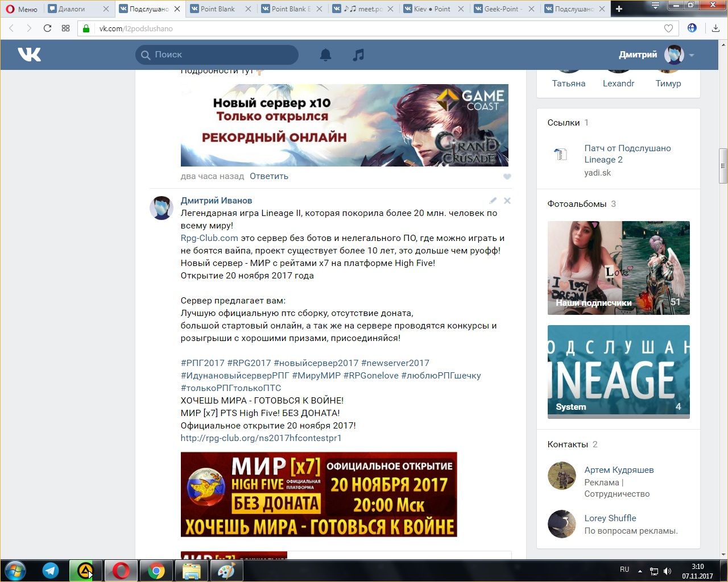Open Google Chrome from the taskbar
This screenshot has height=582, width=728.
point(156,571)
